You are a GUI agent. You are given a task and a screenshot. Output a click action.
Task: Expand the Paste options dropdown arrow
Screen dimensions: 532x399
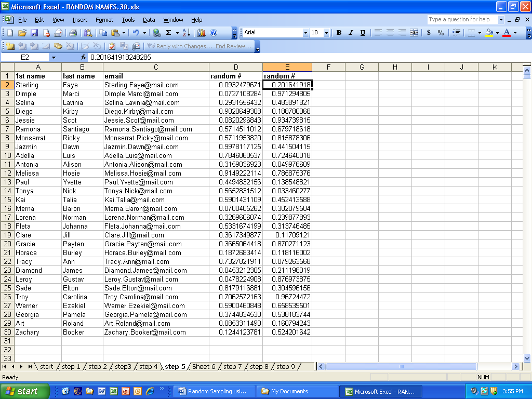click(124, 33)
